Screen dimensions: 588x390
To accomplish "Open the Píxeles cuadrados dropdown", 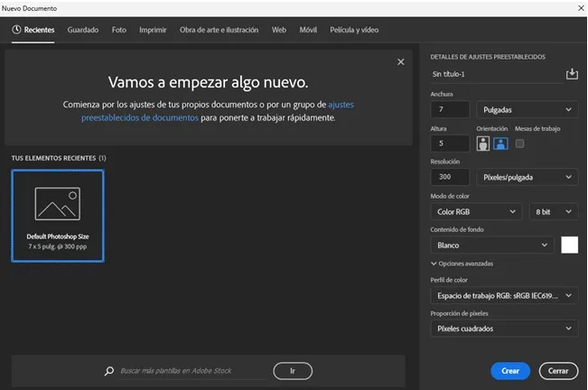I will (504, 329).
